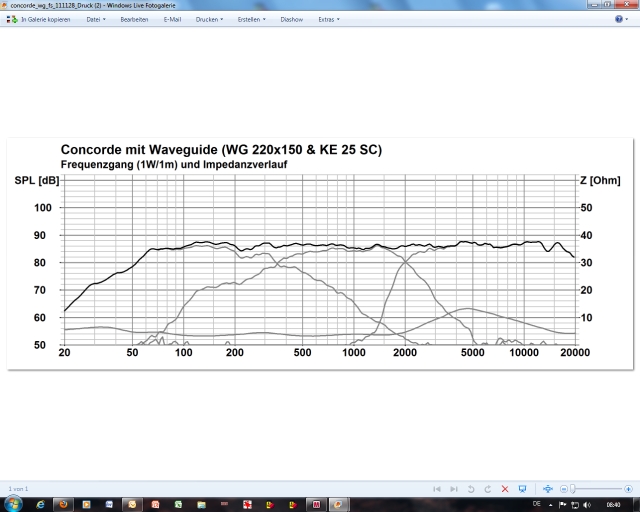The width and height of the screenshot is (640, 512).
Task: Expand the Drucken dropdown
Action: pos(209,19)
